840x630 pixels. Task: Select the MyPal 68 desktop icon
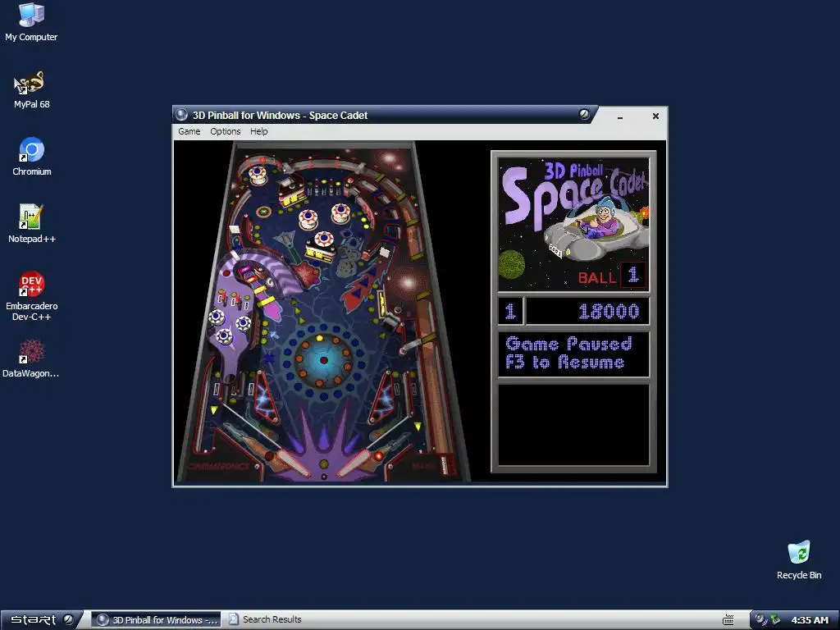[x=31, y=90]
